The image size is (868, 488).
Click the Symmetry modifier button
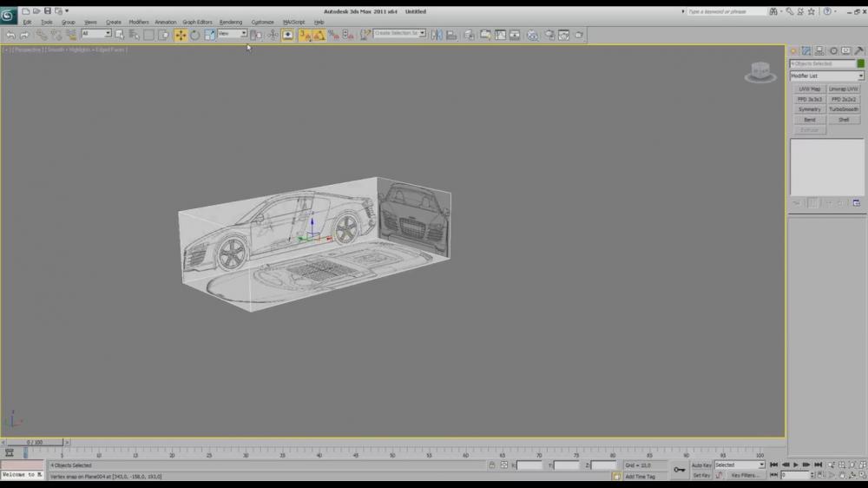pyautogui.click(x=809, y=109)
